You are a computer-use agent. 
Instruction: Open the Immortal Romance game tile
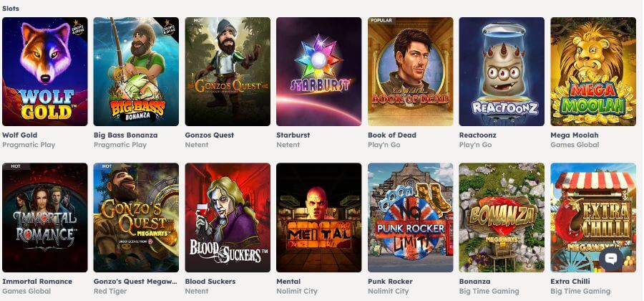point(45,218)
